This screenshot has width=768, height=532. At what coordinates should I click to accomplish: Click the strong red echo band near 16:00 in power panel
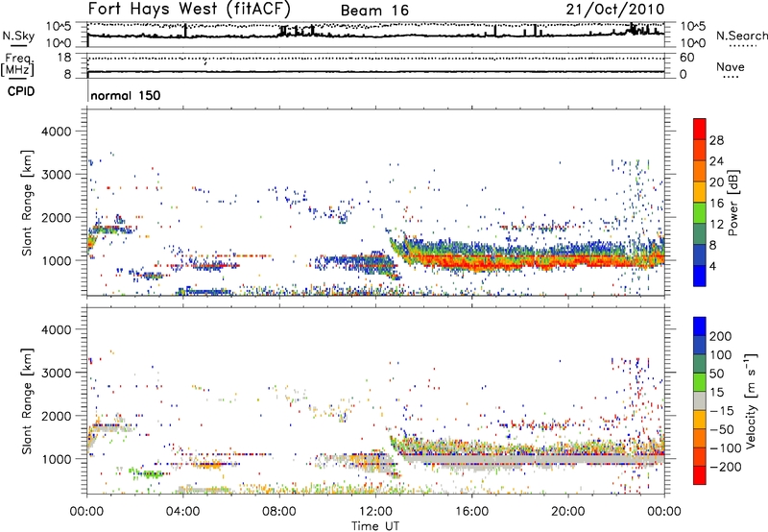(472, 263)
